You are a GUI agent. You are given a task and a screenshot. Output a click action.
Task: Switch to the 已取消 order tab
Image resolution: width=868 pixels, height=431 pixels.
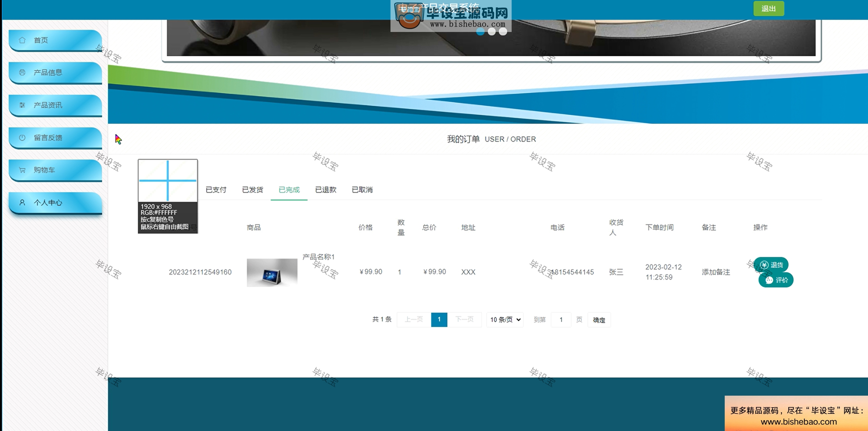[362, 190]
